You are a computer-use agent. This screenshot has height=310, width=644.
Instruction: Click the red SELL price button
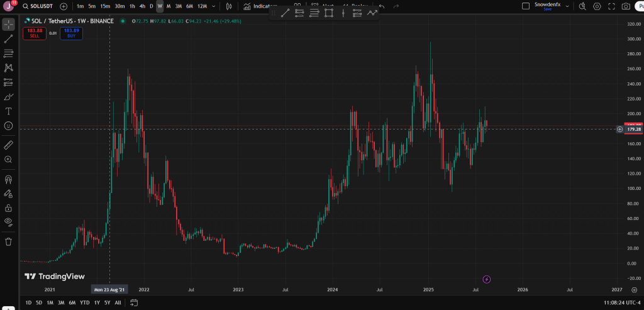tap(34, 33)
